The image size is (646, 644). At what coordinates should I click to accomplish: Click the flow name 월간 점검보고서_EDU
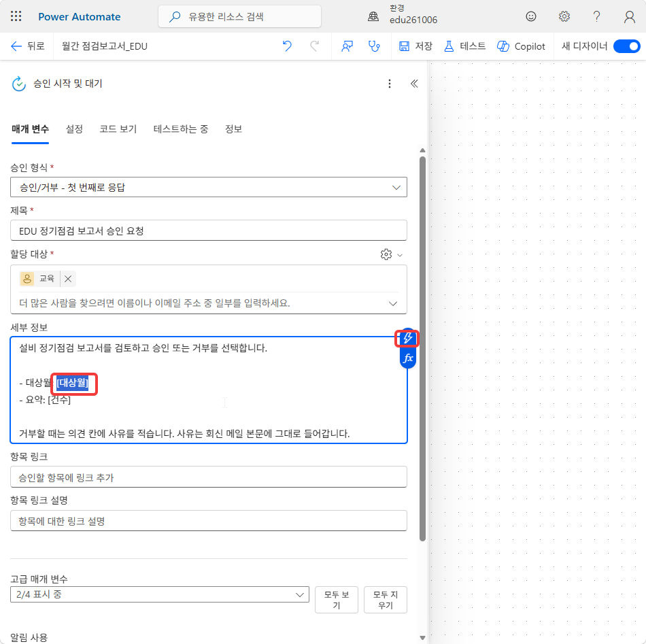pyautogui.click(x=105, y=46)
